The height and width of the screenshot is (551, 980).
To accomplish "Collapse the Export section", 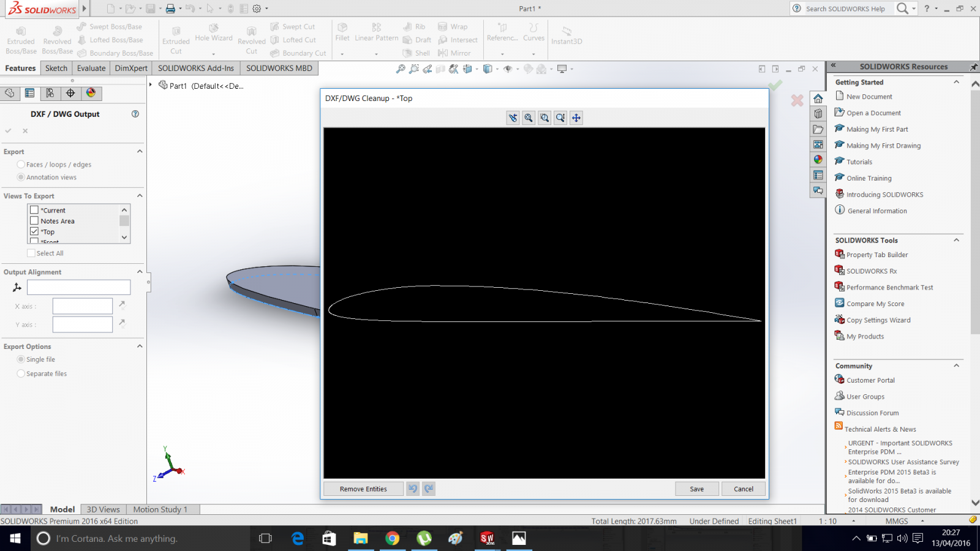I will click(x=140, y=151).
